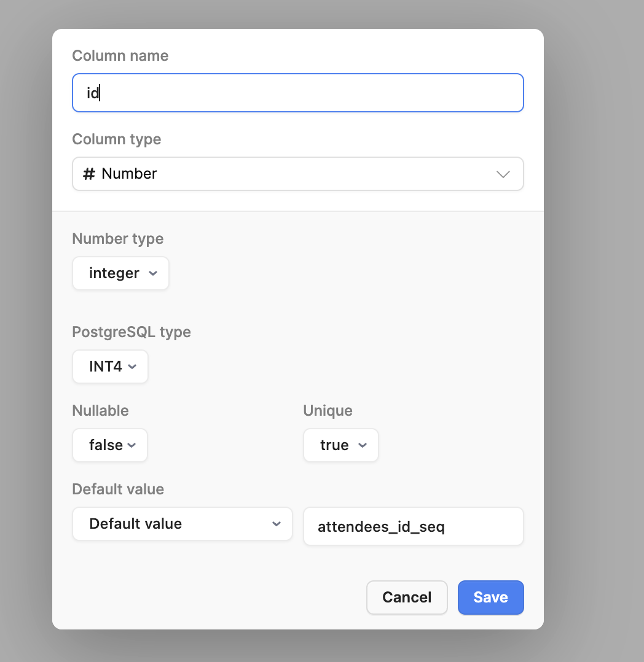Click the small chevron next to INT4
Viewport: 644px width, 662px height.
tap(132, 367)
